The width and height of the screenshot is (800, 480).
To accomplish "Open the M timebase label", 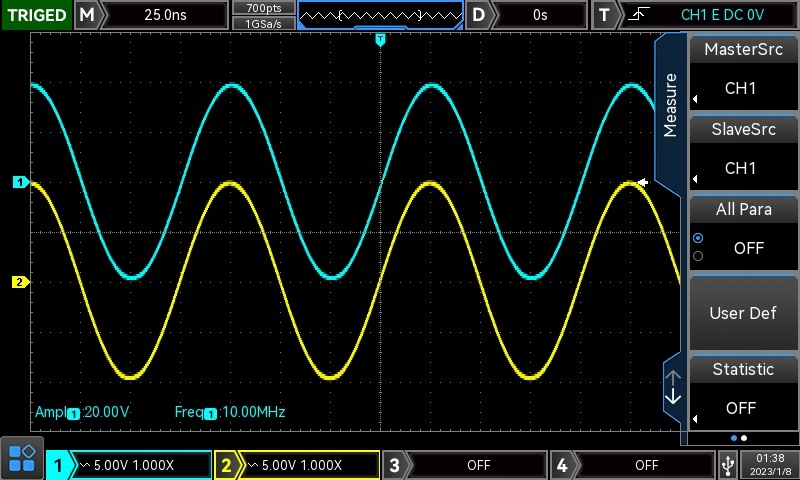I will (88, 15).
